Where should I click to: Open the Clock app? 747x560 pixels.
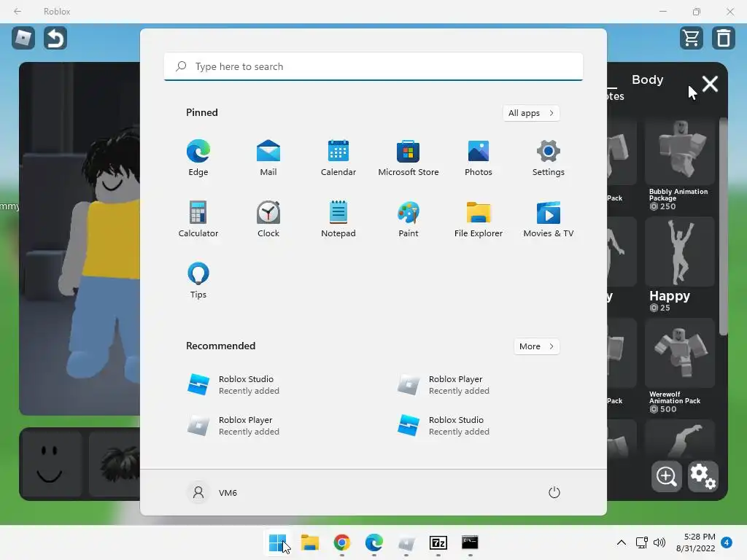coord(268,219)
